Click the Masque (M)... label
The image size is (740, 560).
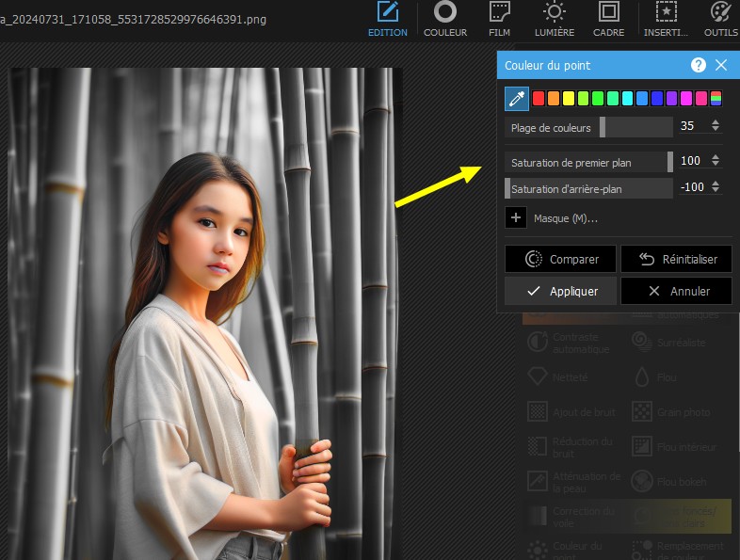pyautogui.click(x=566, y=218)
